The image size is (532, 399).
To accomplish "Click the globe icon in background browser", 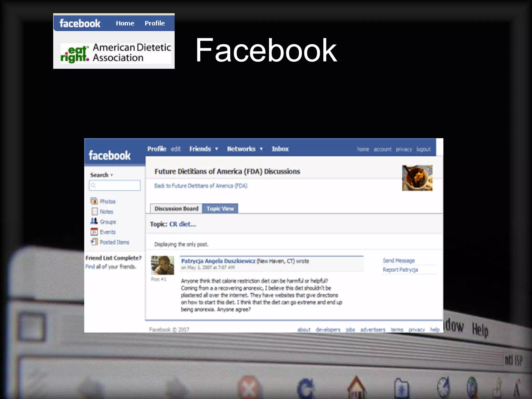I will click(x=472, y=387).
